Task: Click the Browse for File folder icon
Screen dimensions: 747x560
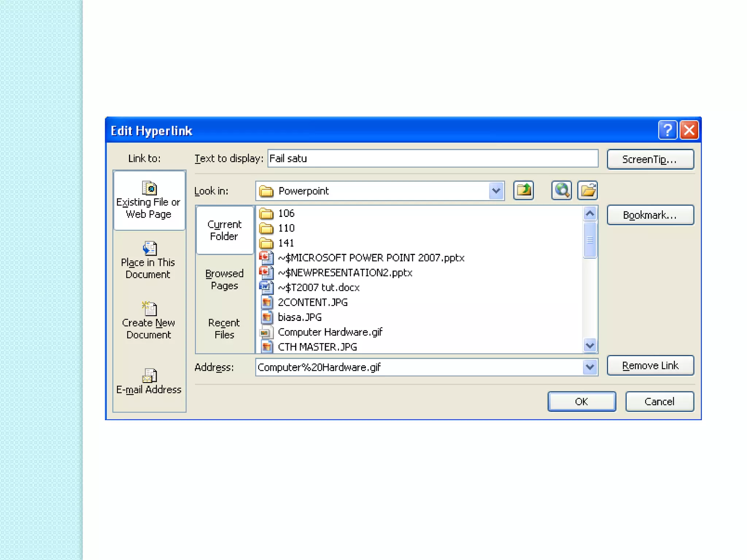Action: (587, 190)
